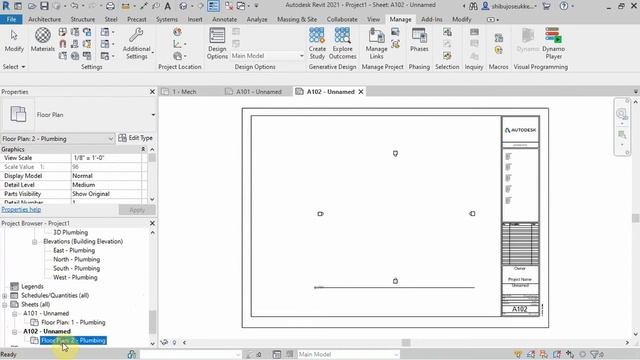Click the Coordinates icon in Project Location
The image size is (640, 360).
[x=177, y=44]
